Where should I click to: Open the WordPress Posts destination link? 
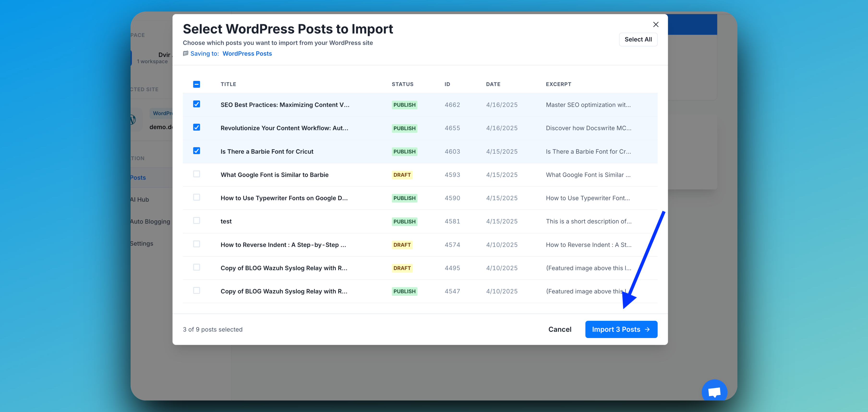[x=247, y=53]
